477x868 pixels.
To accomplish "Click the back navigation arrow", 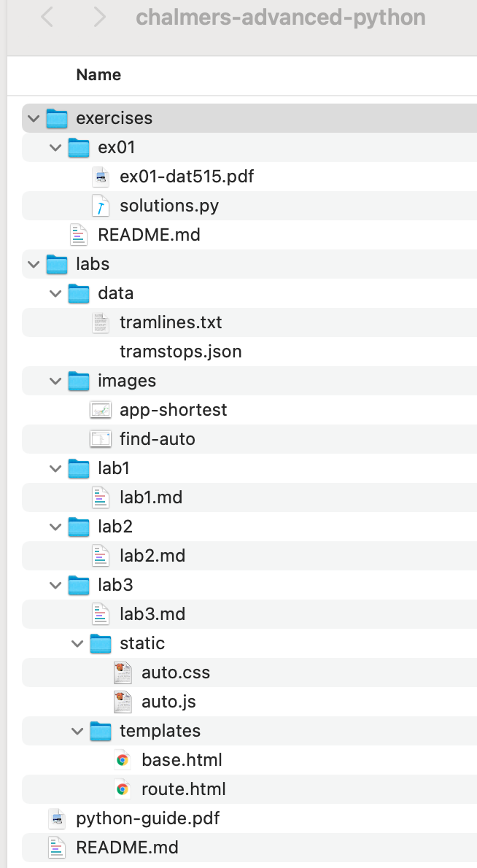I will pyautogui.click(x=47, y=18).
